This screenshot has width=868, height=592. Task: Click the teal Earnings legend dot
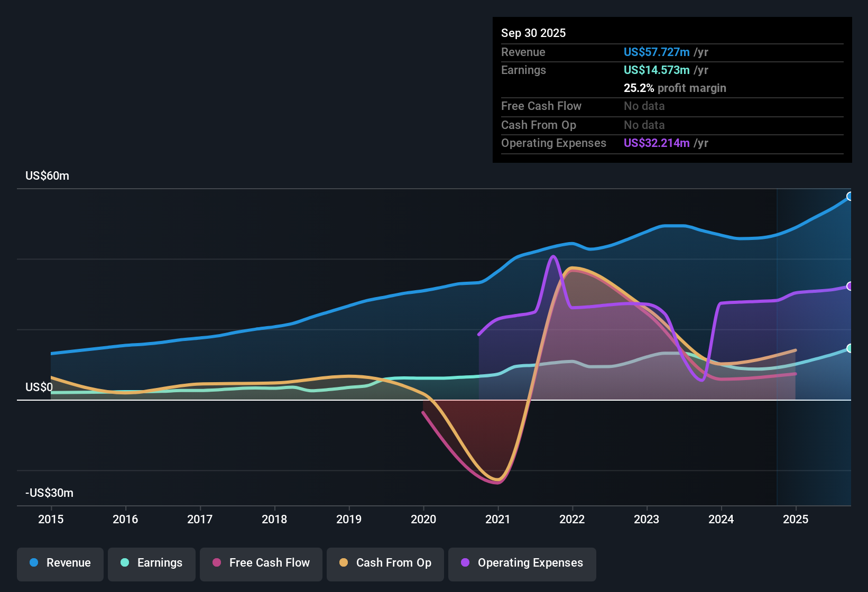pyautogui.click(x=125, y=563)
